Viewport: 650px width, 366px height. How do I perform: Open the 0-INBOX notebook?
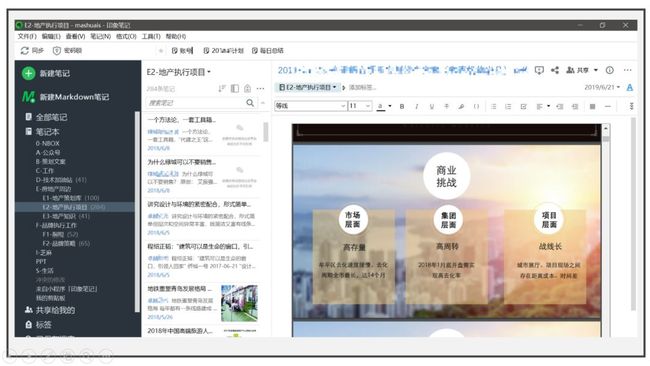tap(48, 143)
